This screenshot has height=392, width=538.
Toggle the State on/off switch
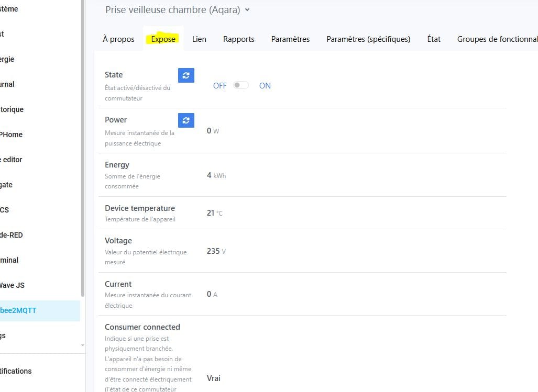pyautogui.click(x=241, y=85)
